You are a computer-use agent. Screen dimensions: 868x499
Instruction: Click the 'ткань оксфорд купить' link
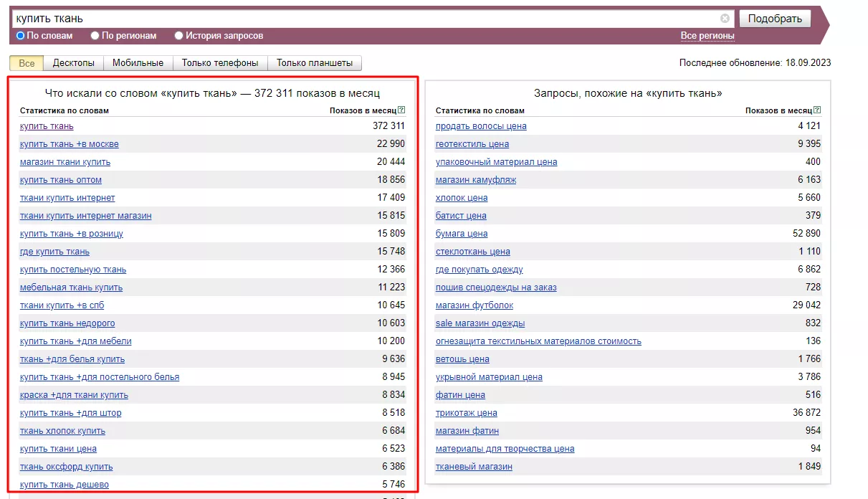[66, 467]
